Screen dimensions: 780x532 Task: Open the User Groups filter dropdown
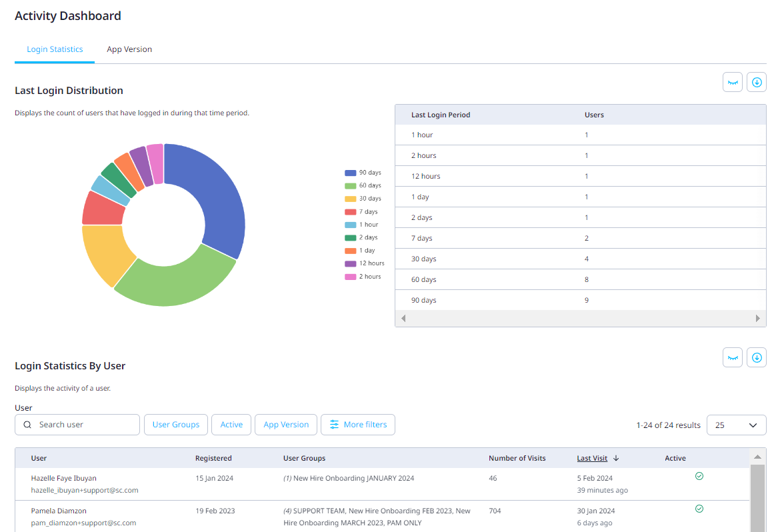tap(175, 425)
